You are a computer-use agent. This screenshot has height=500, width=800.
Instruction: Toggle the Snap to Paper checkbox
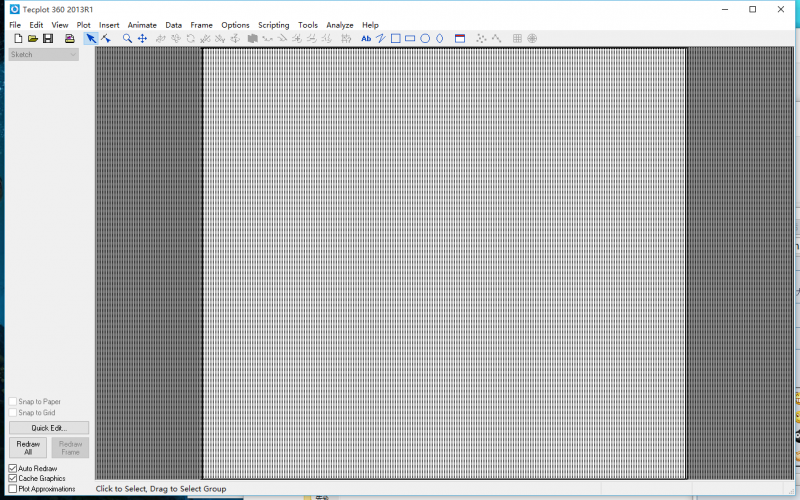13,402
